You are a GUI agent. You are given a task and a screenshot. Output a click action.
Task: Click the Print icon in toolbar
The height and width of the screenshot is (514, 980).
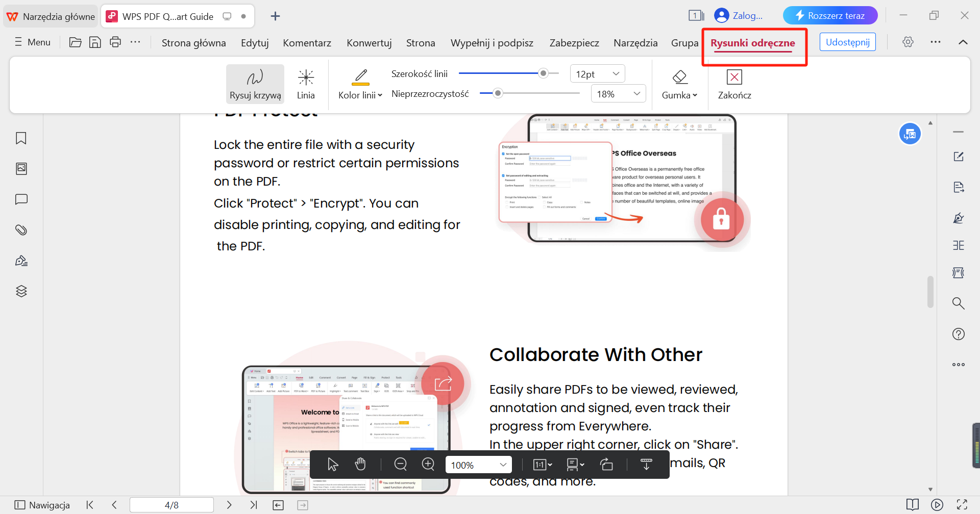(x=115, y=42)
